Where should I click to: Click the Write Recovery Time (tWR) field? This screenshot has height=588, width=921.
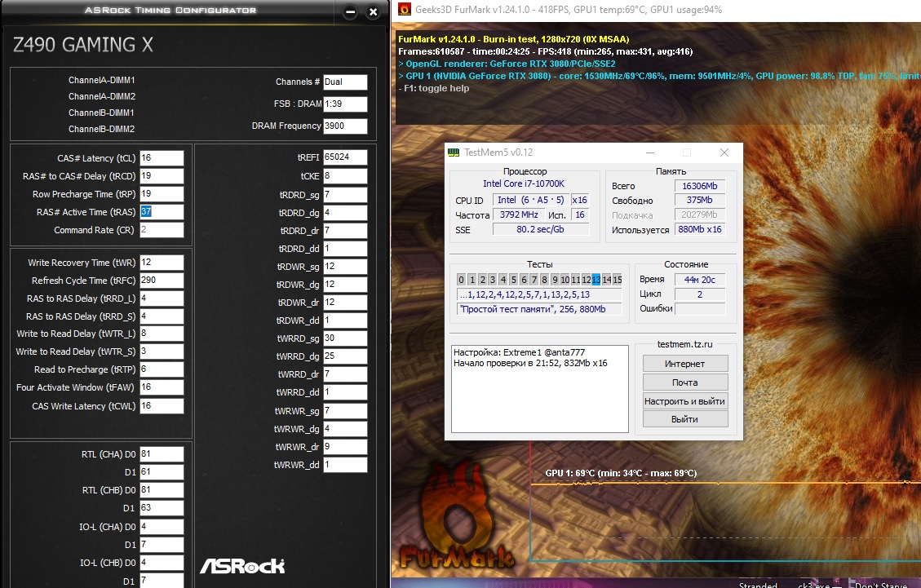click(162, 263)
